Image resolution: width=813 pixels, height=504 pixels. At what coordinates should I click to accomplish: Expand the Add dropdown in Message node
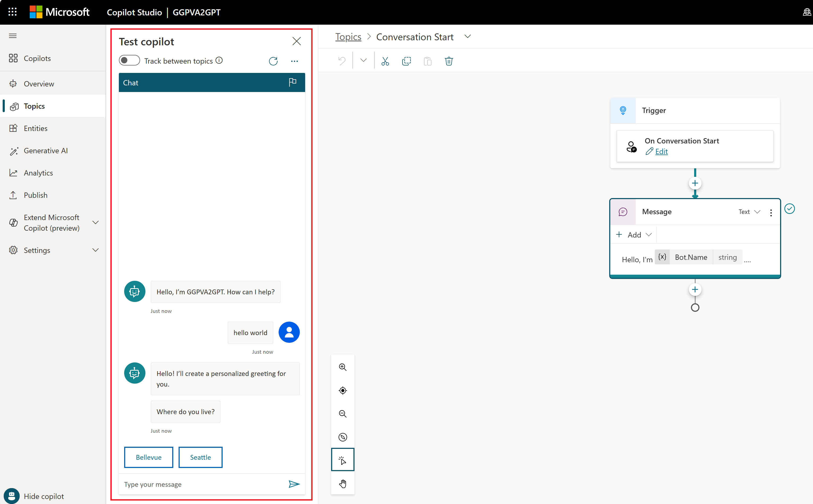tap(634, 235)
